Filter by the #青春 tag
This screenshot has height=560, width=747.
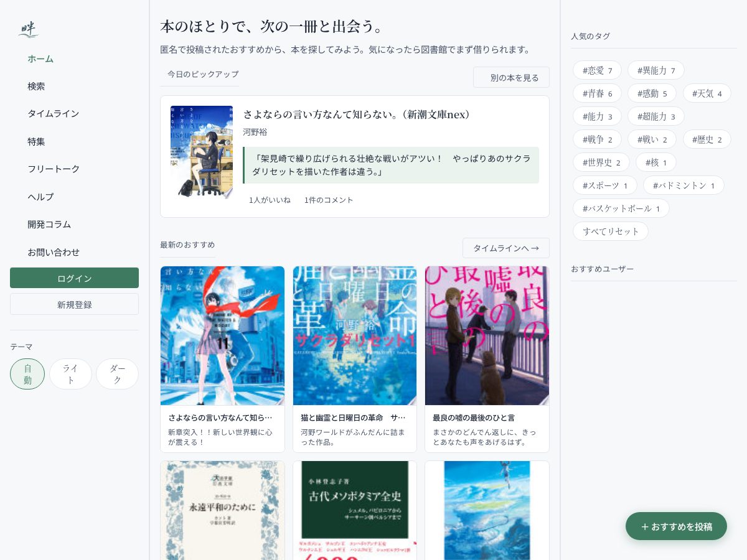(597, 93)
